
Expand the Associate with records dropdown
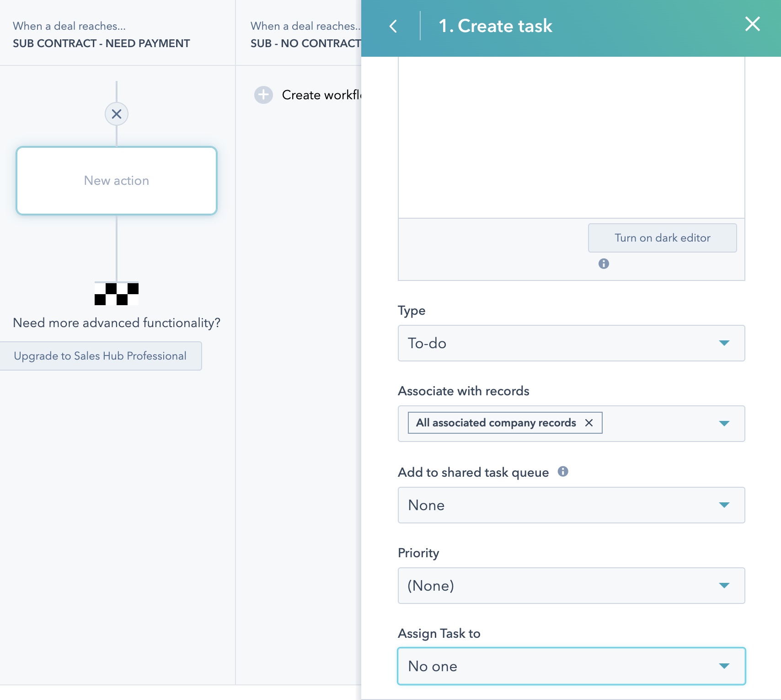coord(724,424)
